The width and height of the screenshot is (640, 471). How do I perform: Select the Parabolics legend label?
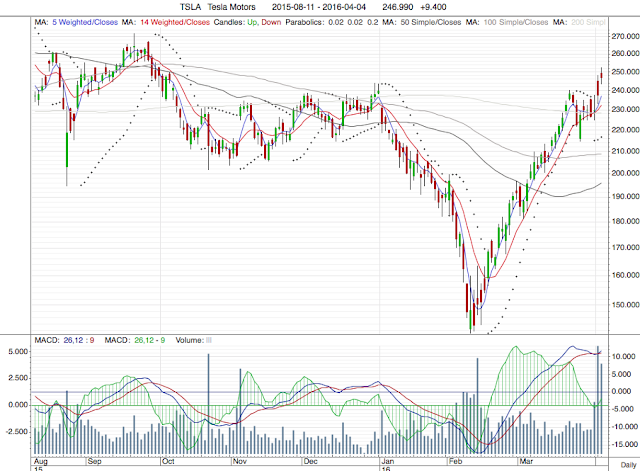click(x=305, y=22)
